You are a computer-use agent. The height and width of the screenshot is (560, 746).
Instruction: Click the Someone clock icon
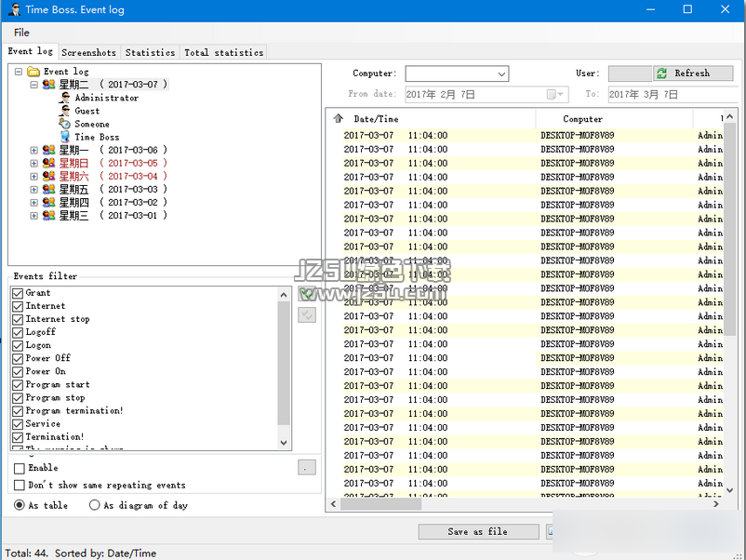point(65,124)
